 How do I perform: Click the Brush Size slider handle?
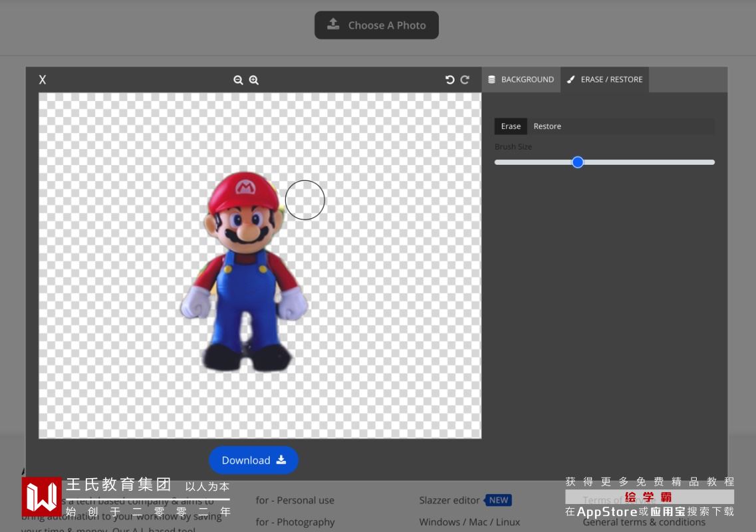tap(578, 162)
